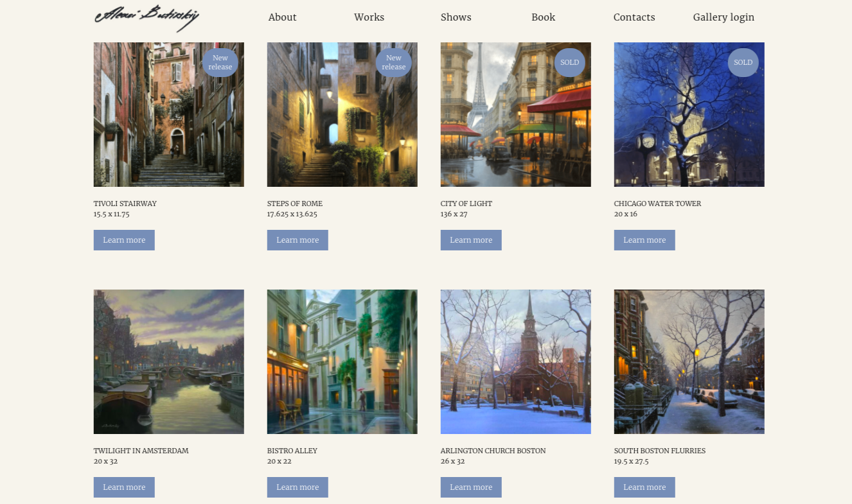Open the Contacts page
This screenshot has height=504, width=852.
coord(634,17)
